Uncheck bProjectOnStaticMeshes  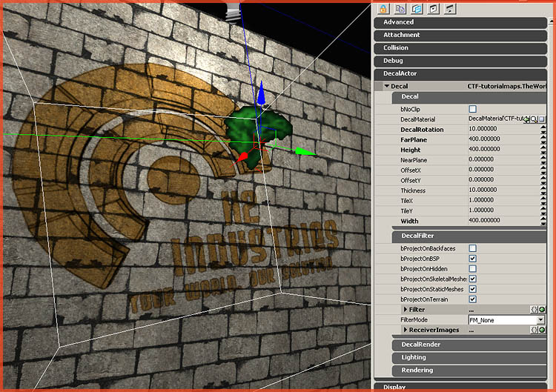click(x=473, y=289)
